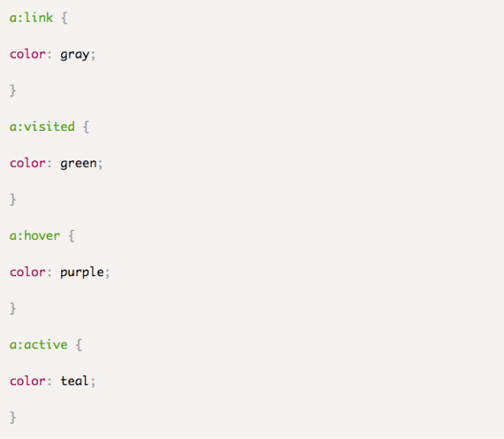Select the purple color value
The width and height of the screenshot is (504, 439).
click(81, 272)
